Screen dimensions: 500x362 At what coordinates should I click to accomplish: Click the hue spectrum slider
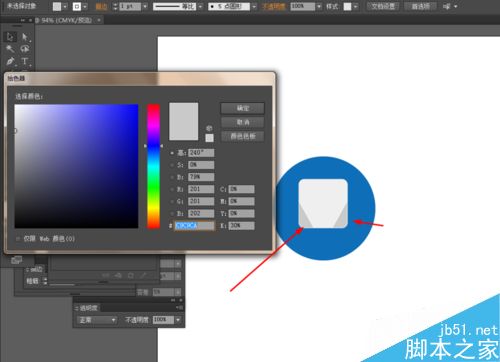(153, 166)
